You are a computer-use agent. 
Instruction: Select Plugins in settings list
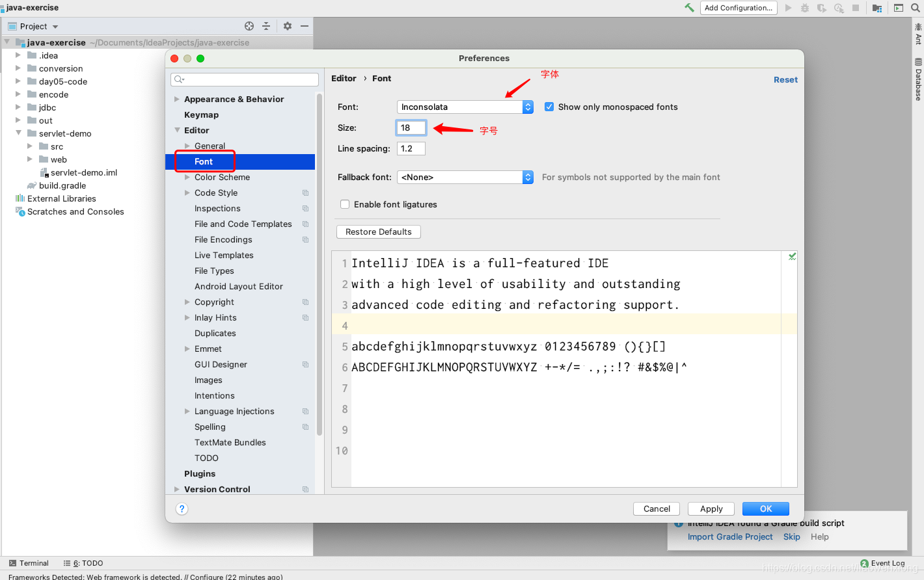click(x=200, y=474)
